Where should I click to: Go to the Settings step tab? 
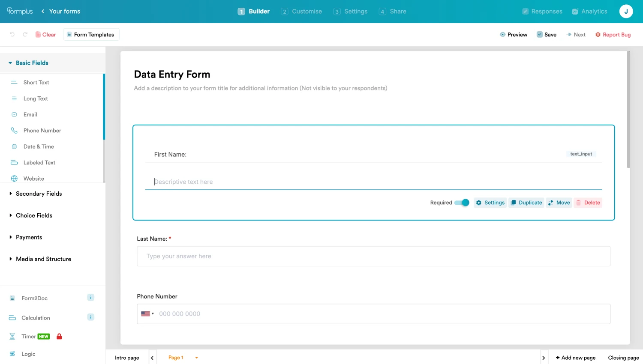point(350,12)
